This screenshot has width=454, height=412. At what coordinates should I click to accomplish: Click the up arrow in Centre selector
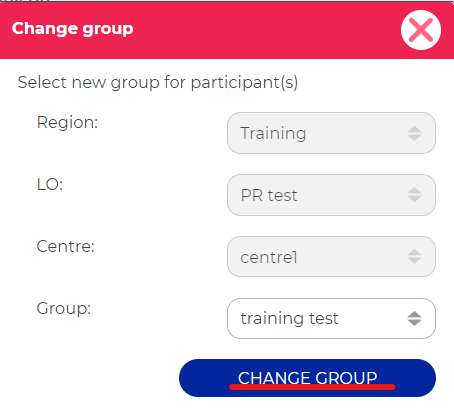pos(414,253)
